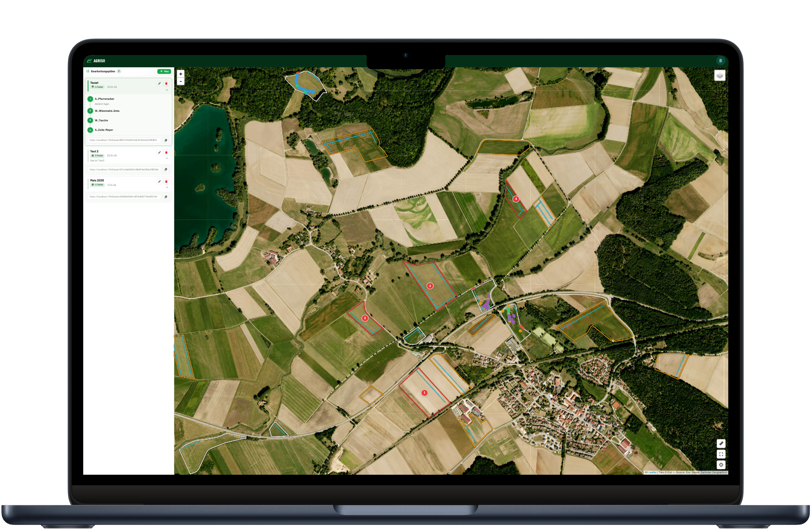The width and height of the screenshot is (812, 530).
Task: Select field 1 A_Pfarreracker in the list
Action: tap(104, 99)
